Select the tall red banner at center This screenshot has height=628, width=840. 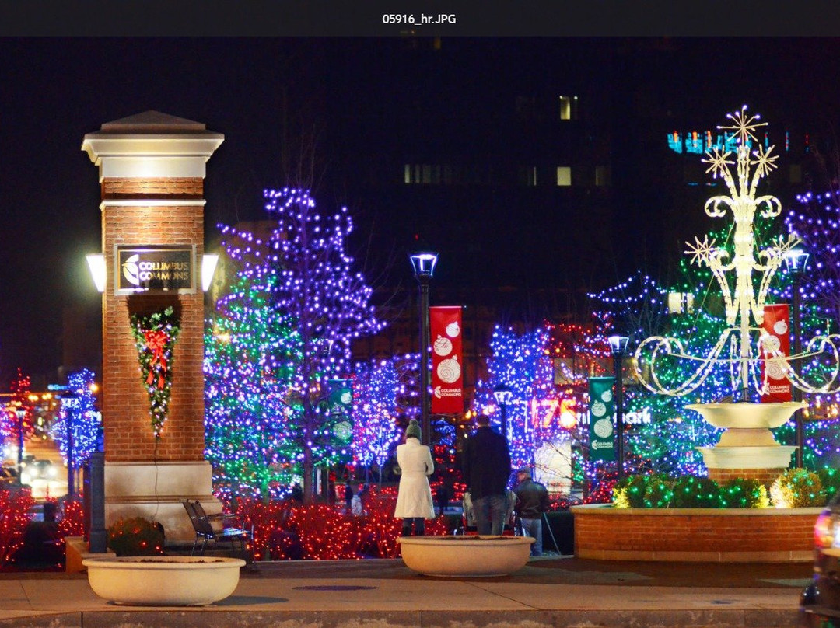pos(446,359)
